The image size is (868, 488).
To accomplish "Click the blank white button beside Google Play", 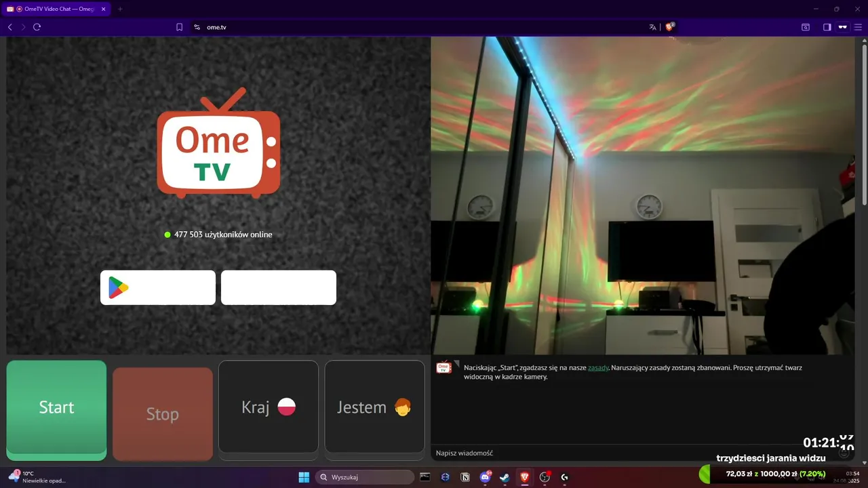I will point(279,287).
